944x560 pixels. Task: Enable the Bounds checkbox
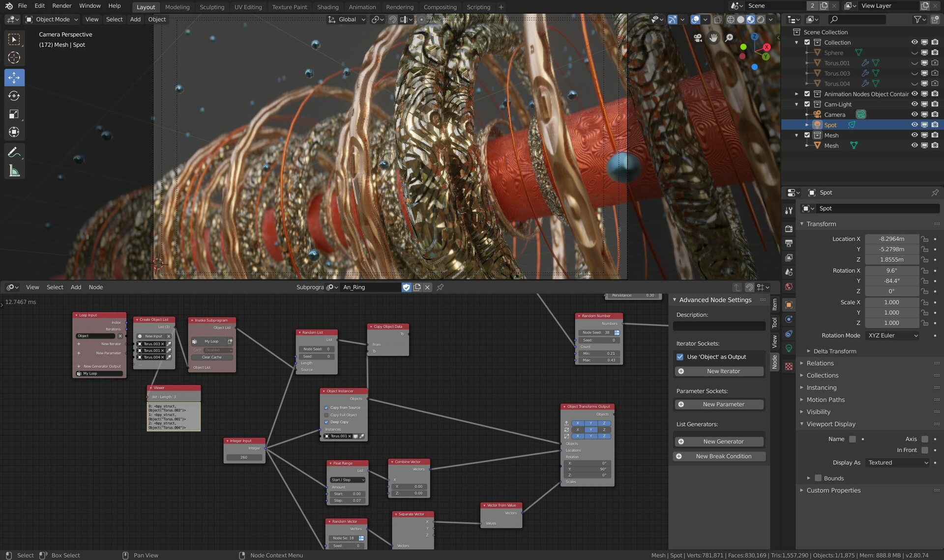tap(818, 478)
